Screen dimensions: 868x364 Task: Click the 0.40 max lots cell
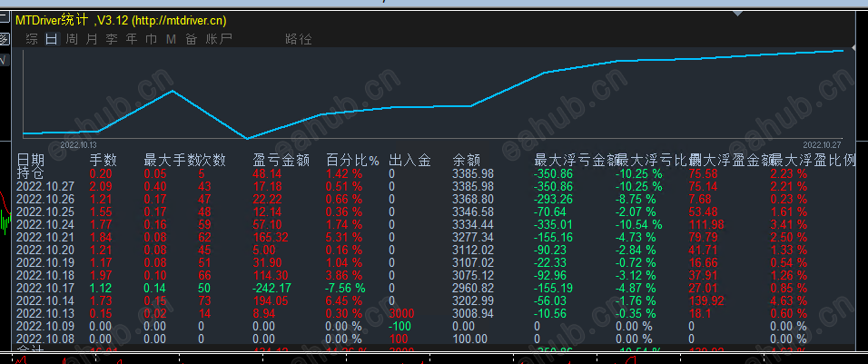(x=155, y=186)
